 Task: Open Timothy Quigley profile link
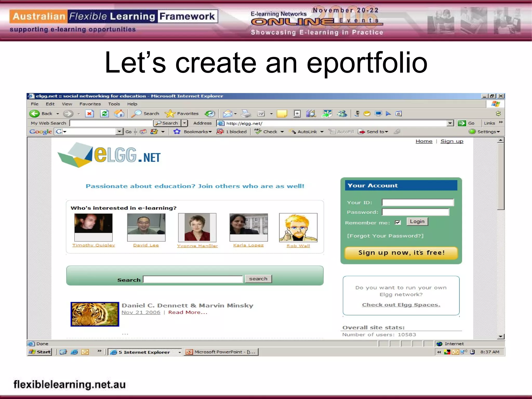(94, 245)
